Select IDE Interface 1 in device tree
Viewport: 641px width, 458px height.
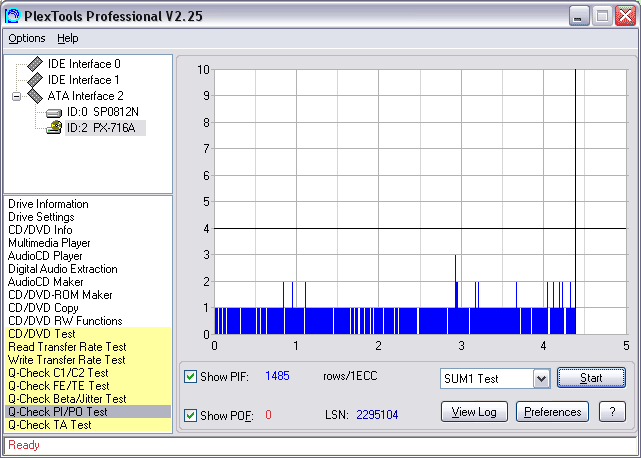tap(83, 80)
